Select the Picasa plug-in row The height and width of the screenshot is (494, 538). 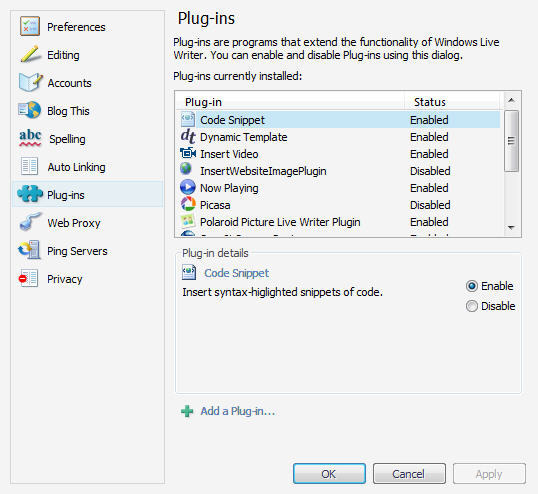click(340, 205)
